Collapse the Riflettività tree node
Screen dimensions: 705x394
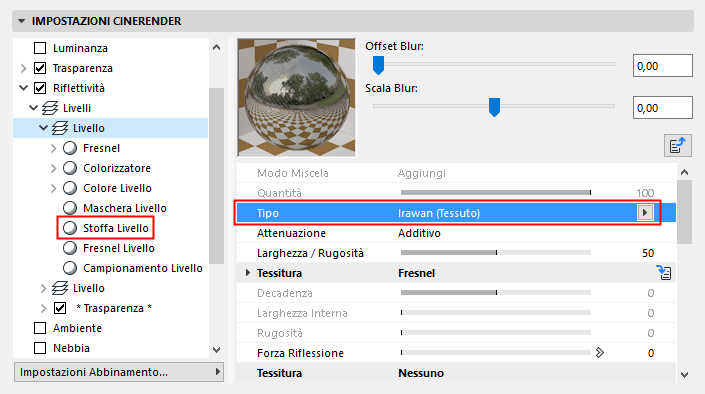(x=24, y=88)
